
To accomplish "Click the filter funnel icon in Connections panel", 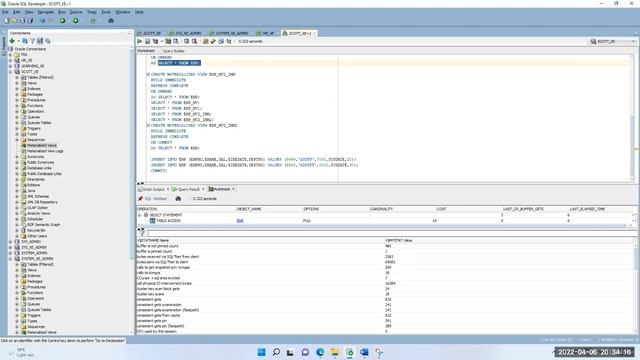I will [x=32, y=41].
